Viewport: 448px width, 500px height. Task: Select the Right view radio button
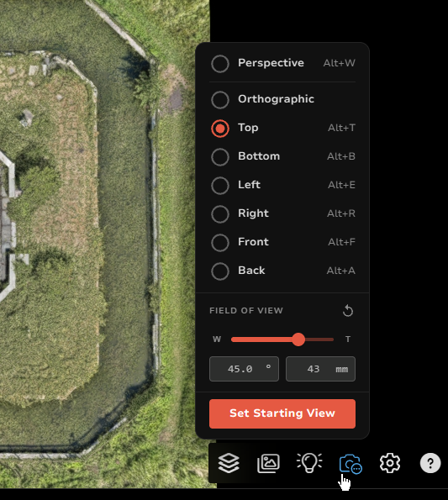pyautogui.click(x=220, y=214)
